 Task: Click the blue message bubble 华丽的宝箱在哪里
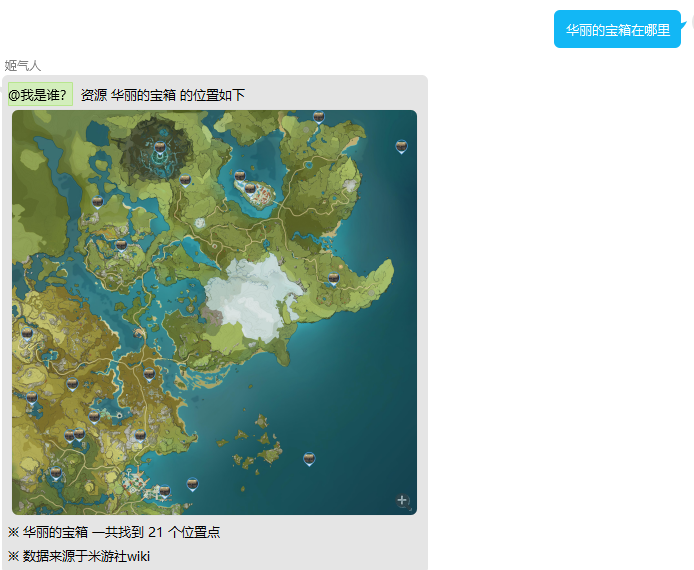tap(617, 30)
